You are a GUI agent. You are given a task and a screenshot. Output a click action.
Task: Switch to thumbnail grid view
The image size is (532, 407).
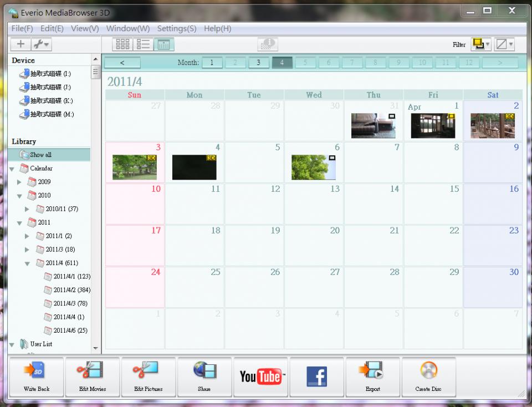[x=122, y=44]
